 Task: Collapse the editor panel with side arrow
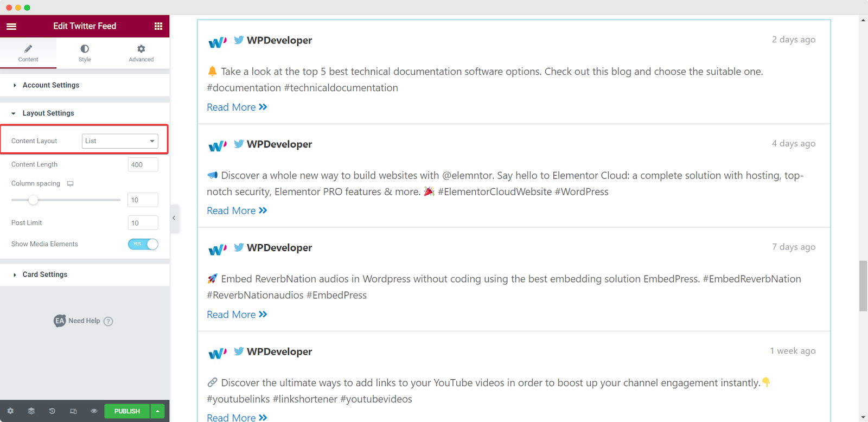pyautogui.click(x=174, y=218)
